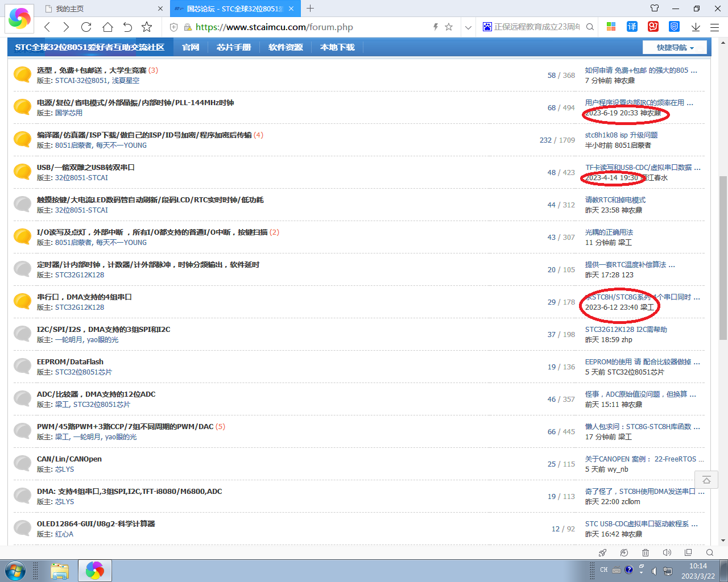The width and height of the screenshot is (728, 582).
Task: Expand the address bar history dropdown
Action: pyautogui.click(x=468, y=27)
